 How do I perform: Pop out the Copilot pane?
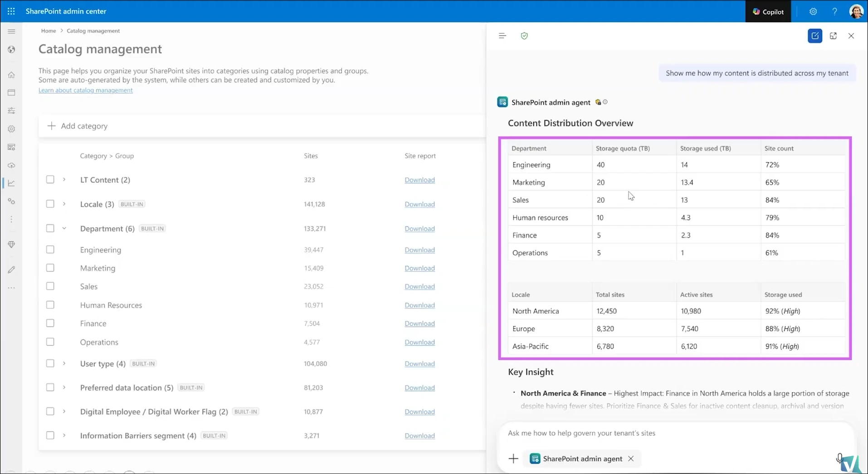tap(833, 36)
